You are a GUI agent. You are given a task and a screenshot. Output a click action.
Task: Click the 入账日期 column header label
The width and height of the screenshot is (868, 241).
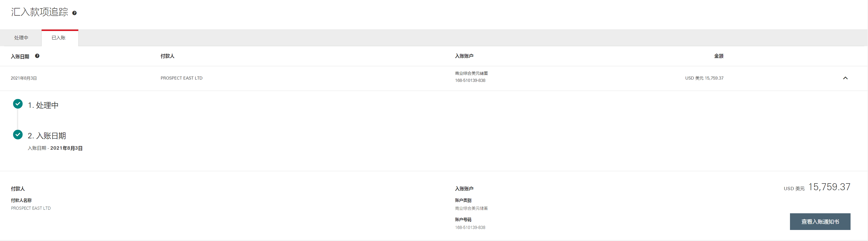[x=20, y=56]
